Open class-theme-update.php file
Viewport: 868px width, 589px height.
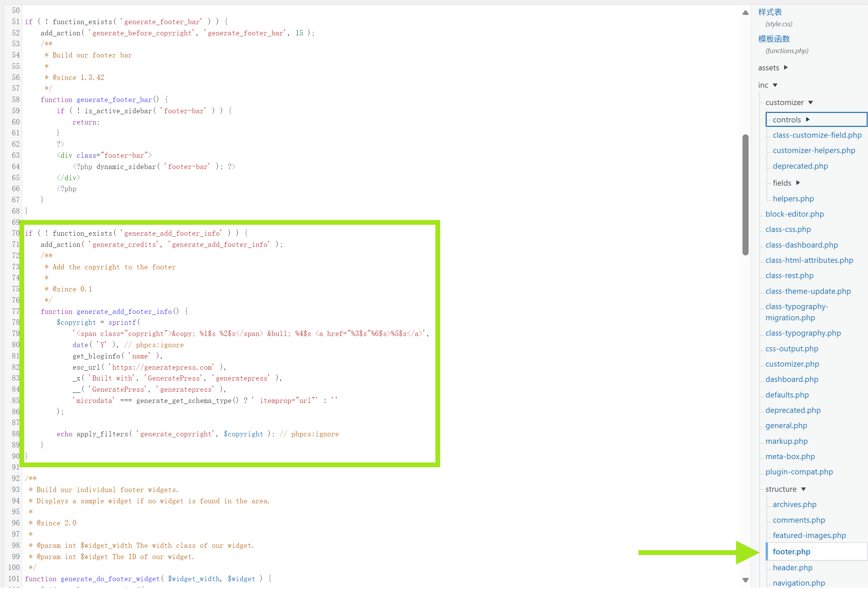(x=808, y=291)
